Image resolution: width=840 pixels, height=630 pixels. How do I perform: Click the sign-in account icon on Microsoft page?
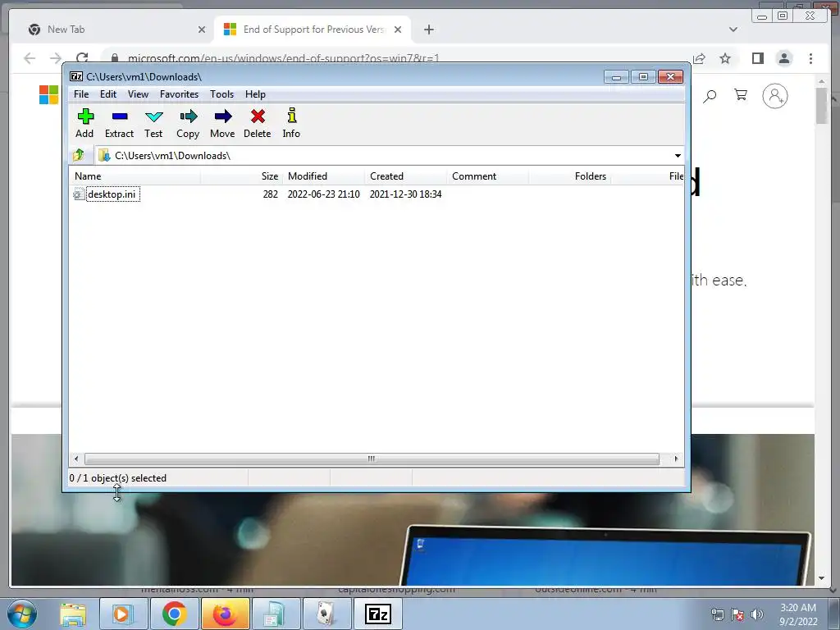tap(774, 96)
